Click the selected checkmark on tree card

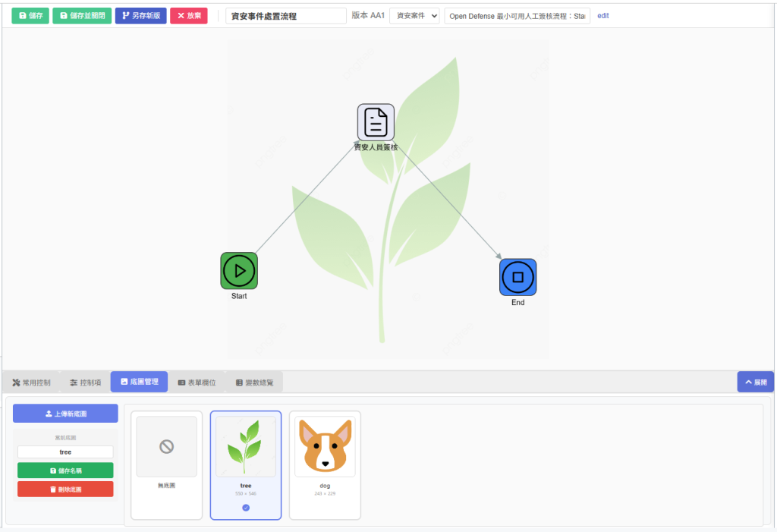[x=246, y=508]
